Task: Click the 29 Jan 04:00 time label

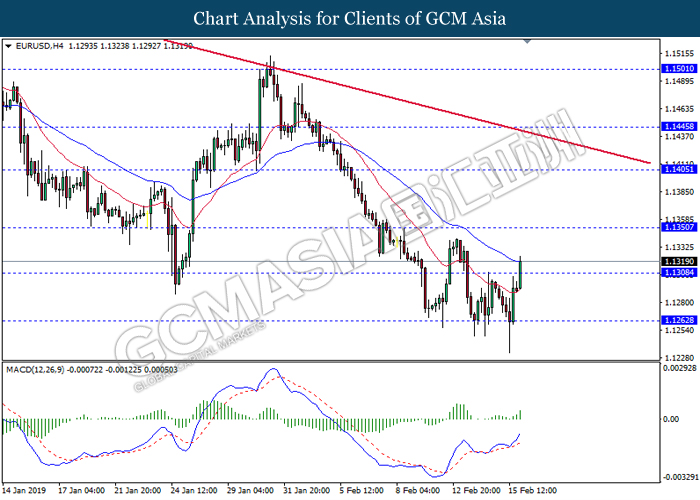Action: 250,491
